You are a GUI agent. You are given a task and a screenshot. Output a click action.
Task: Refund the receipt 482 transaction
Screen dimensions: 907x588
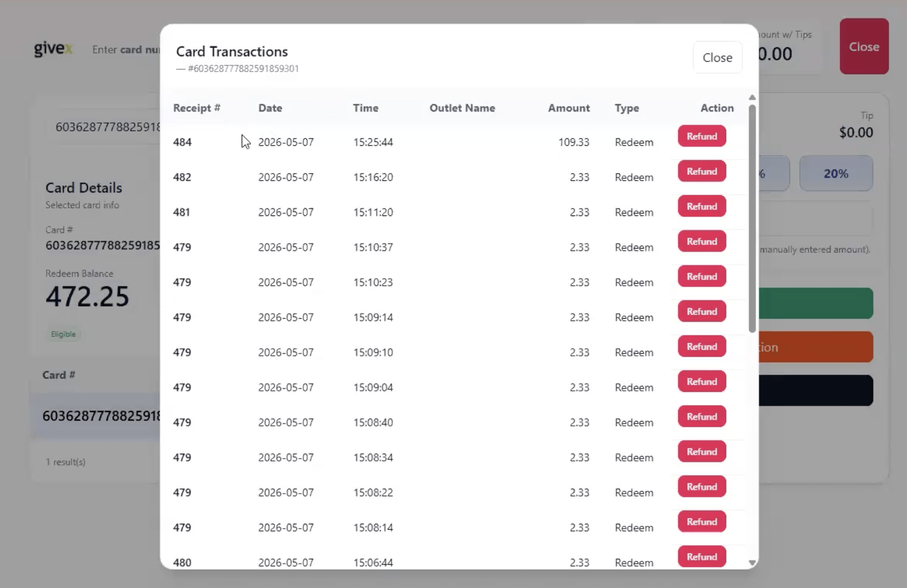point(701,171)
